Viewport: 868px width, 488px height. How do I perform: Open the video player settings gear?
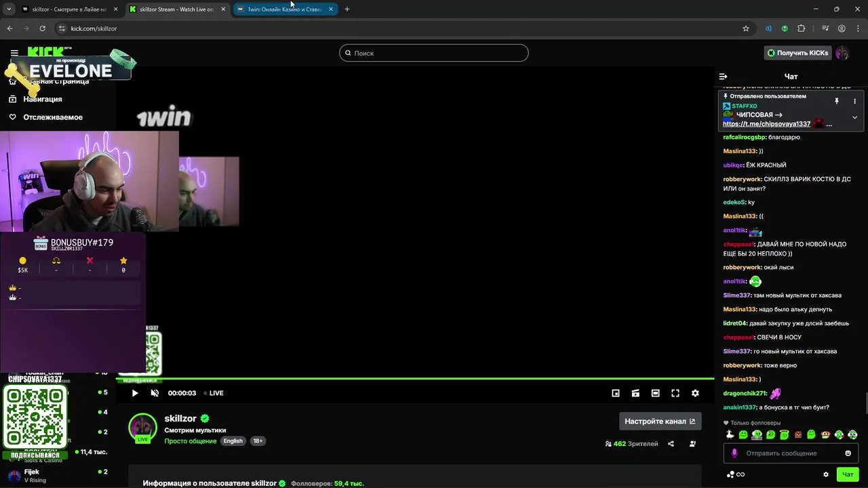click(x=695, y=393)
